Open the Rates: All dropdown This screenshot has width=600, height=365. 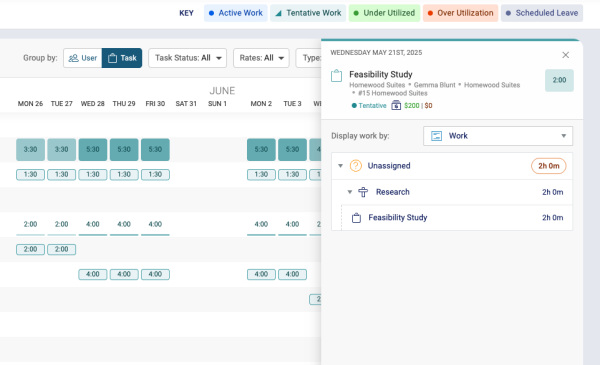tap(261, 58)
